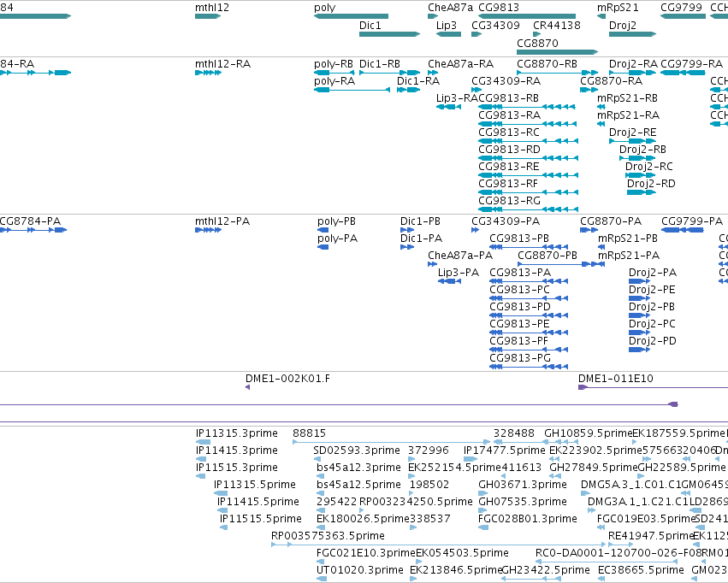Click the 'CG9813-RE' transcript label
Screen dimensions: 728x583
coord(509,167)
